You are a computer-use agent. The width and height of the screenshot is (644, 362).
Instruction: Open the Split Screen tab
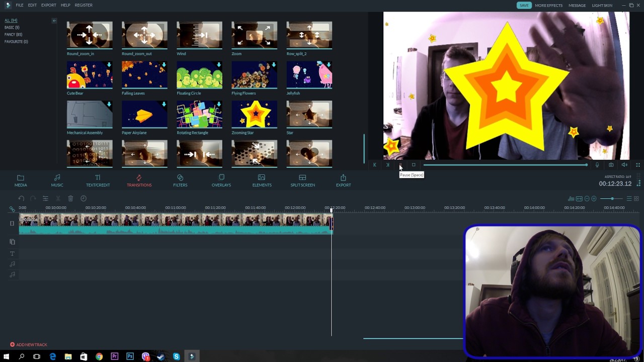[x=302, y=181]
